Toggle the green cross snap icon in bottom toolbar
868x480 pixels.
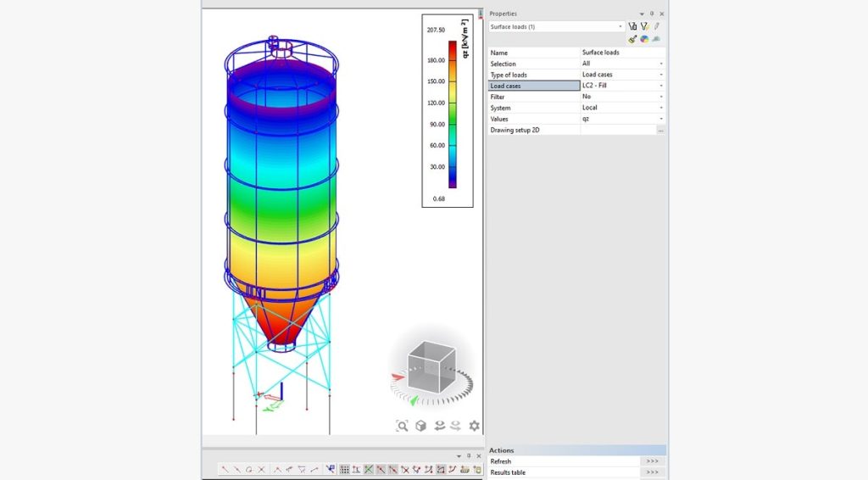369,470
